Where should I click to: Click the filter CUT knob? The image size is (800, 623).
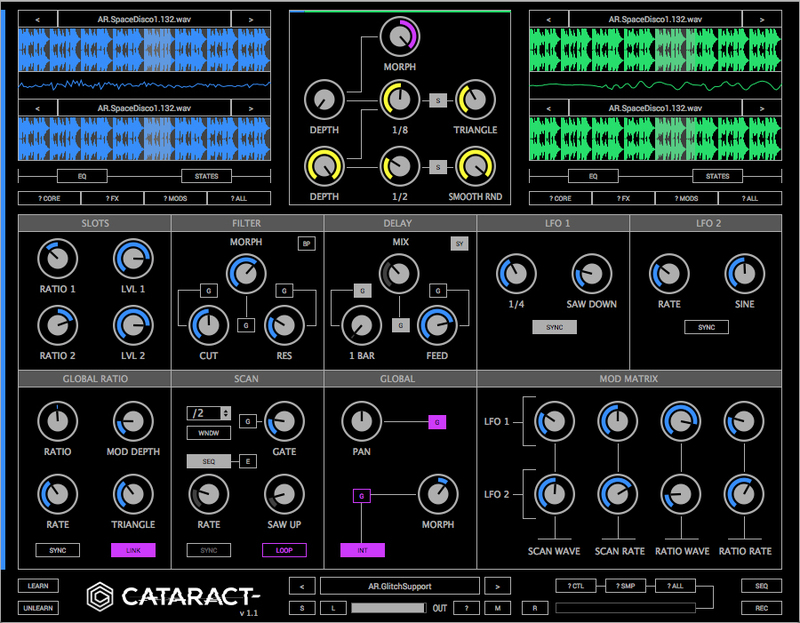click(x=209, y=326)
